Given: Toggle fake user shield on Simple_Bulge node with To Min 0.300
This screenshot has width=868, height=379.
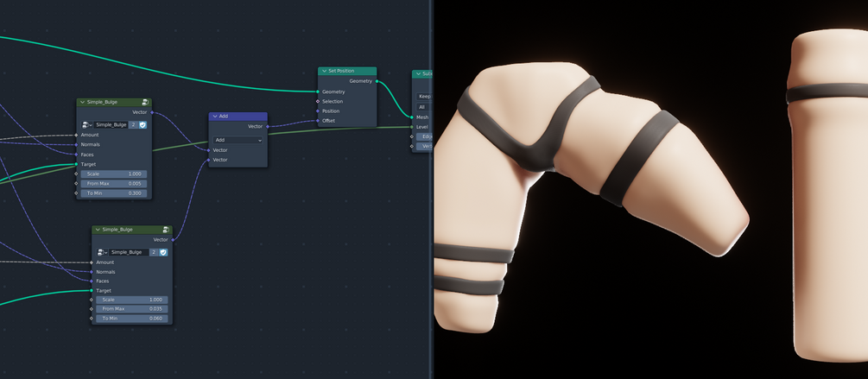Looking at the screenshot, I should tap(143, 125).
